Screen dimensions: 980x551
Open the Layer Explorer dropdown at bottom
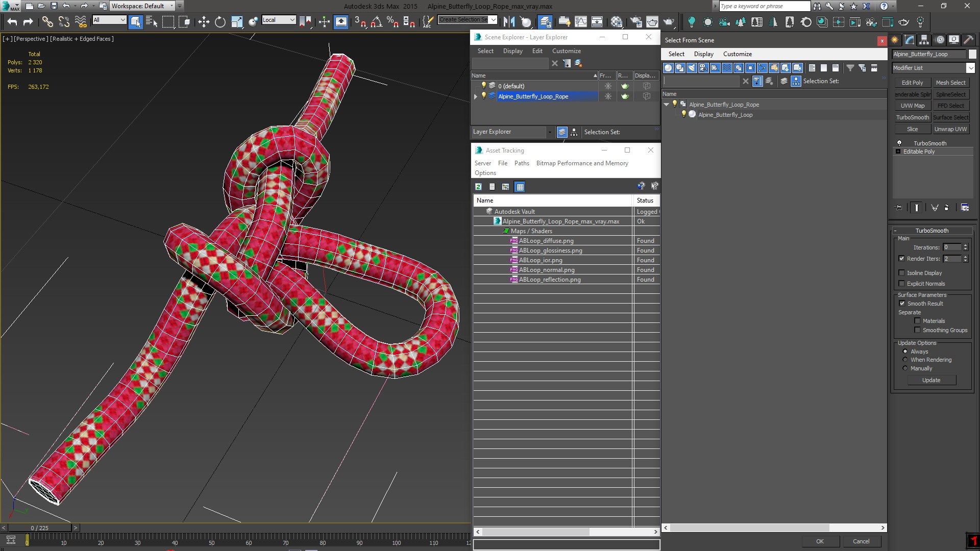(x=512, y=132)
